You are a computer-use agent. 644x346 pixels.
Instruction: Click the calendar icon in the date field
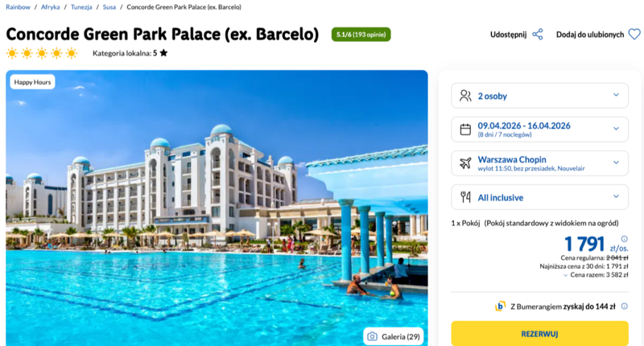[x=465, y=129]
